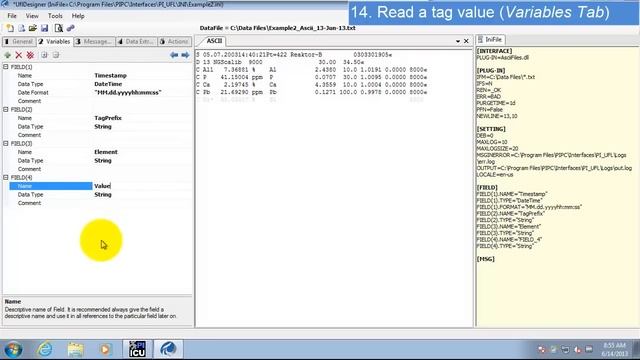Create a new INI file with toolbar icon
Screen dimensions: 640x360
click(x=10, y=28)
